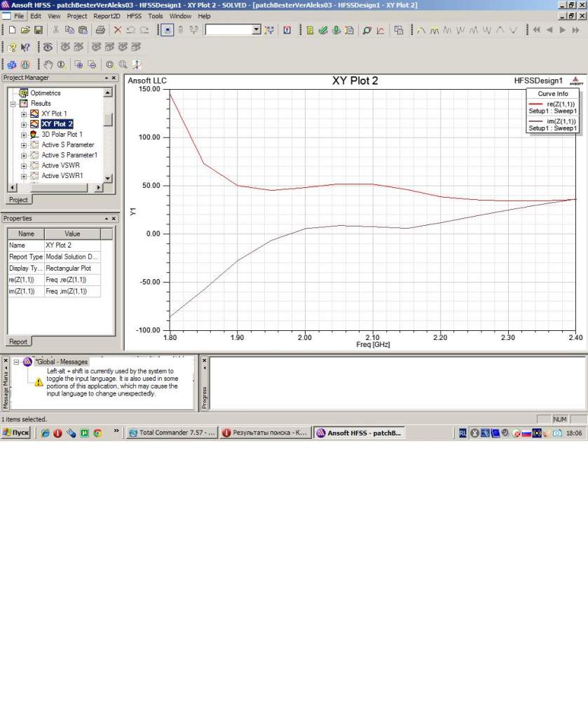Expand the XY Plot 1 tree node
588x718 pixels.
click(x=23, y=114)
